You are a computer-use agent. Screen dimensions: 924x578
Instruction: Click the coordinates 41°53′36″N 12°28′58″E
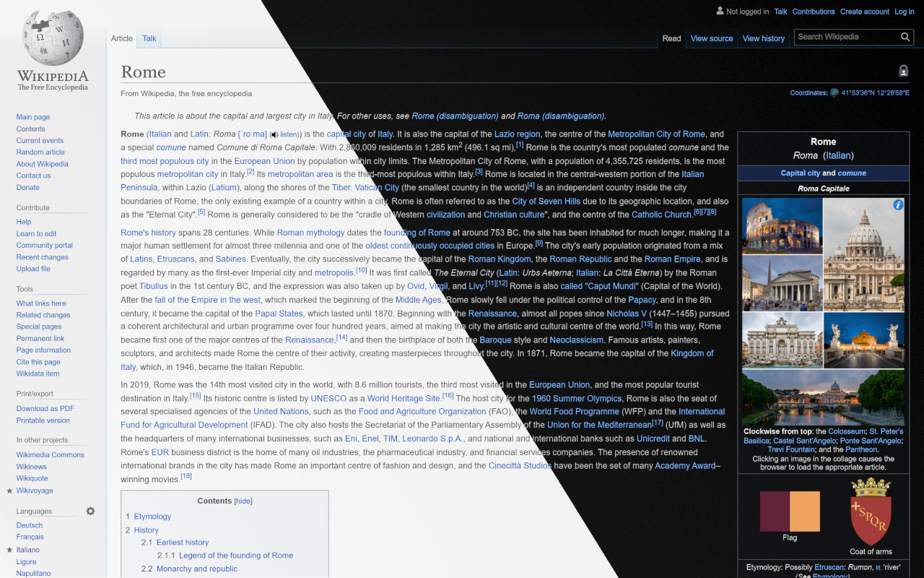[x=876, y=92]
